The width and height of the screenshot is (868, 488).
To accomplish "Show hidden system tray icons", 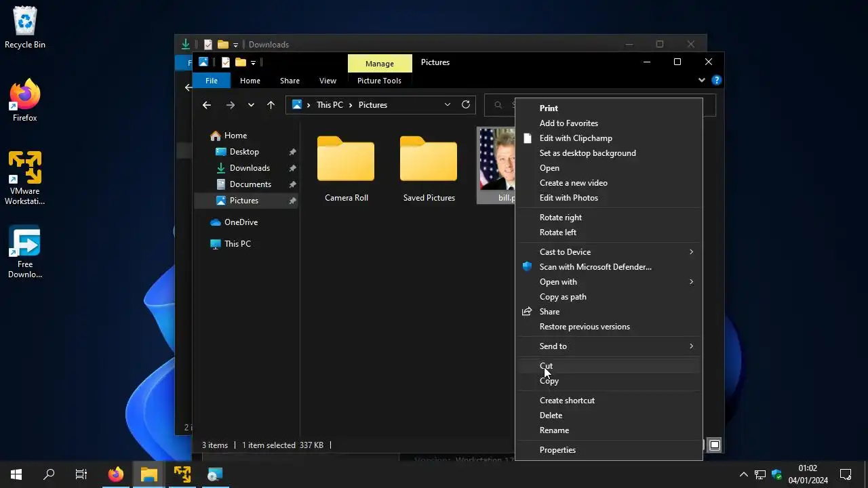I will (744, 474).
